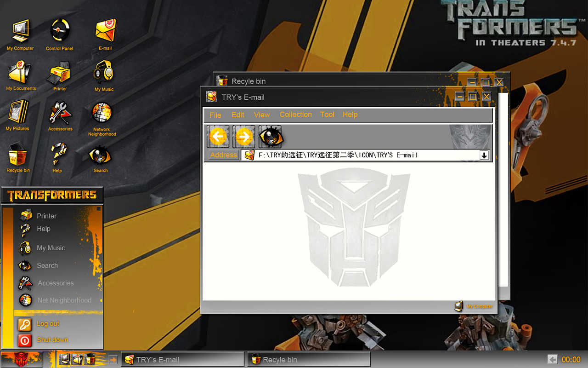The width and height of the screenshot is (588, 368).
Task: Click Shut down in start menu
Action: tap(52, 340)
